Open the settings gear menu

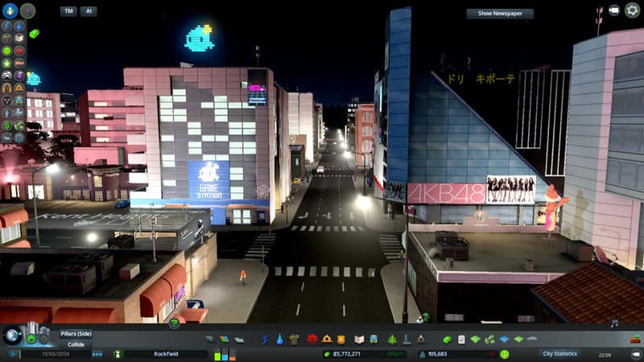point(632,10)
